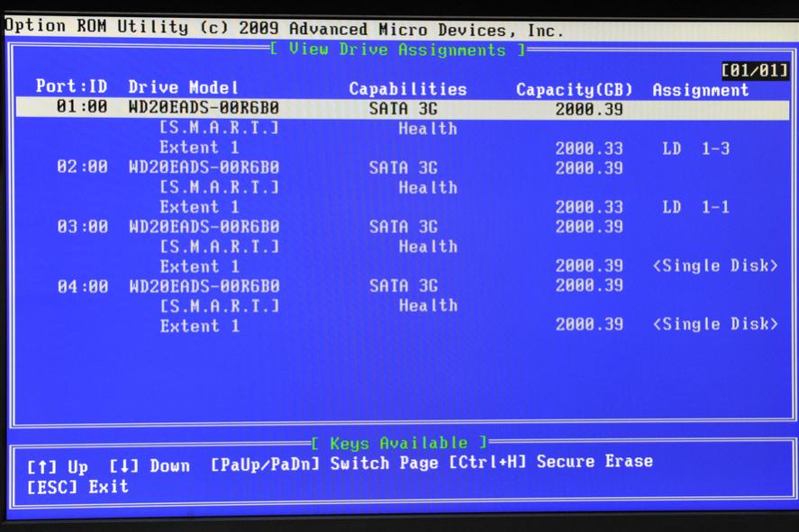This screenshot has width=799, height=532.
Task: Click Health status of drive 04:00
Action: (x=428, y=305)
